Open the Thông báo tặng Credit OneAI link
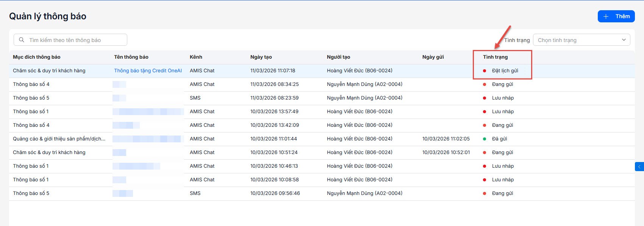Viewport: 644px width, 226px height. click(x=148, y=71)
